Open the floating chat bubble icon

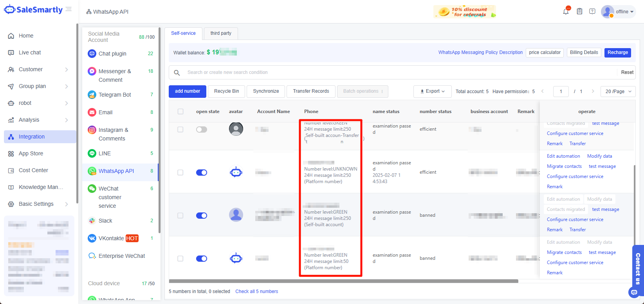(x=633, y=292)
